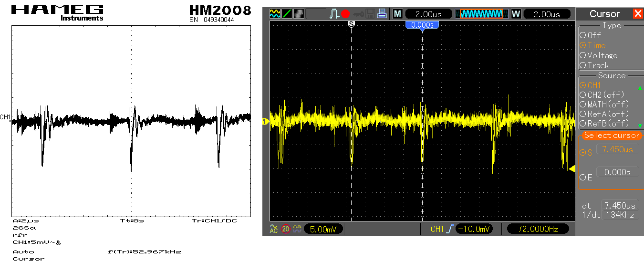Click the 72.0000Hz frequency counter readout
644x262 pixels.
[538, 230]
